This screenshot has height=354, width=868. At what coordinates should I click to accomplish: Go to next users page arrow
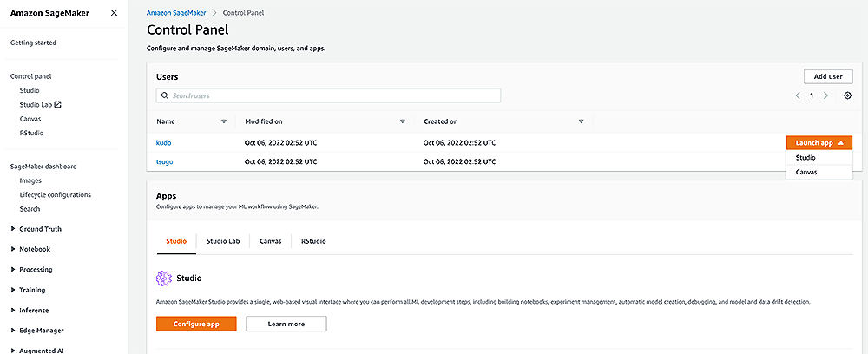tap(826, 95)
